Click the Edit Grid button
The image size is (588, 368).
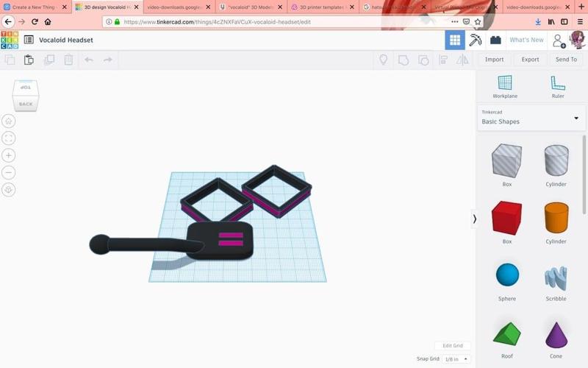[453, 345]
